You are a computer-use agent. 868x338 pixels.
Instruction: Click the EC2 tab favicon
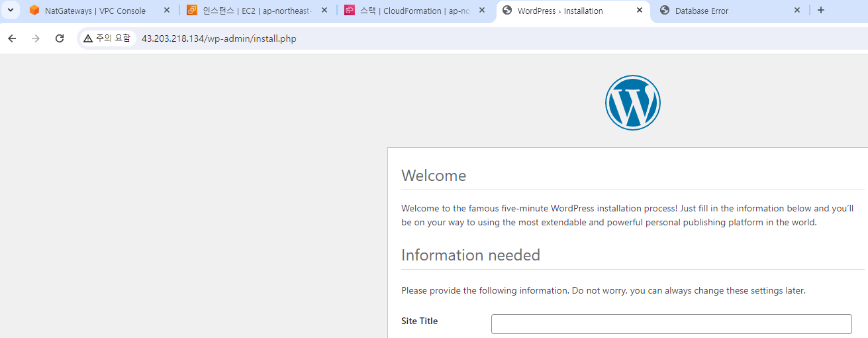(x=192, y=11)
